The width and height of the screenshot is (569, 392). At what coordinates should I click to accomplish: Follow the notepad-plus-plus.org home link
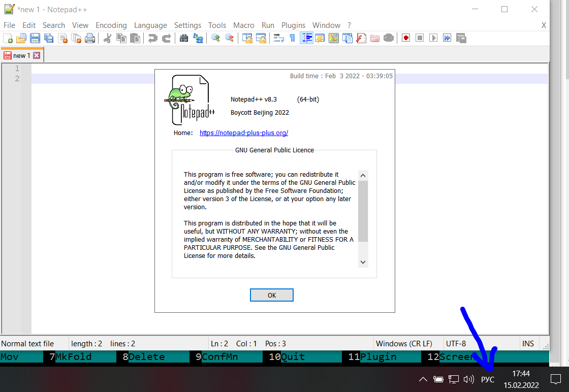(243, 133)
